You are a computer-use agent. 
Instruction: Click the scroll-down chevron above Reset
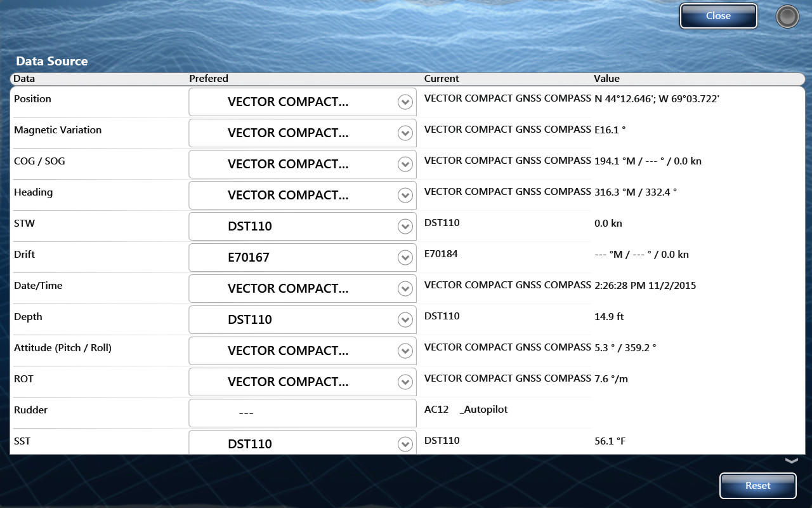click(791, 461)
